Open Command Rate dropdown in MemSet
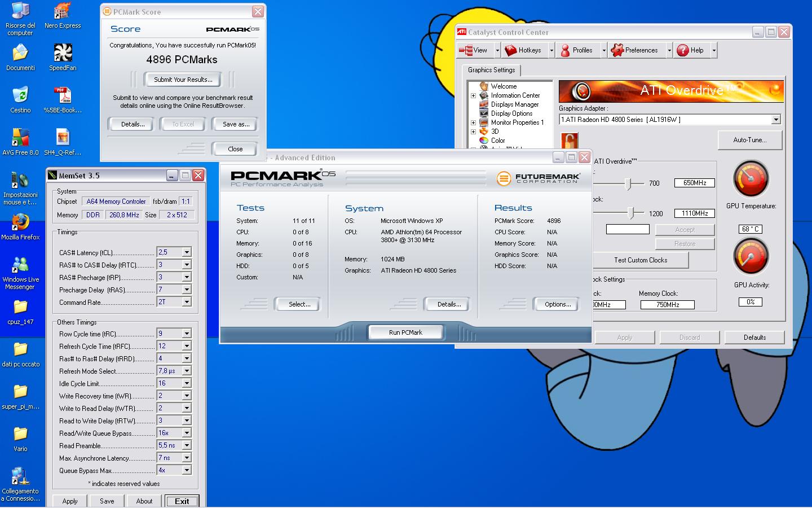 187,302
